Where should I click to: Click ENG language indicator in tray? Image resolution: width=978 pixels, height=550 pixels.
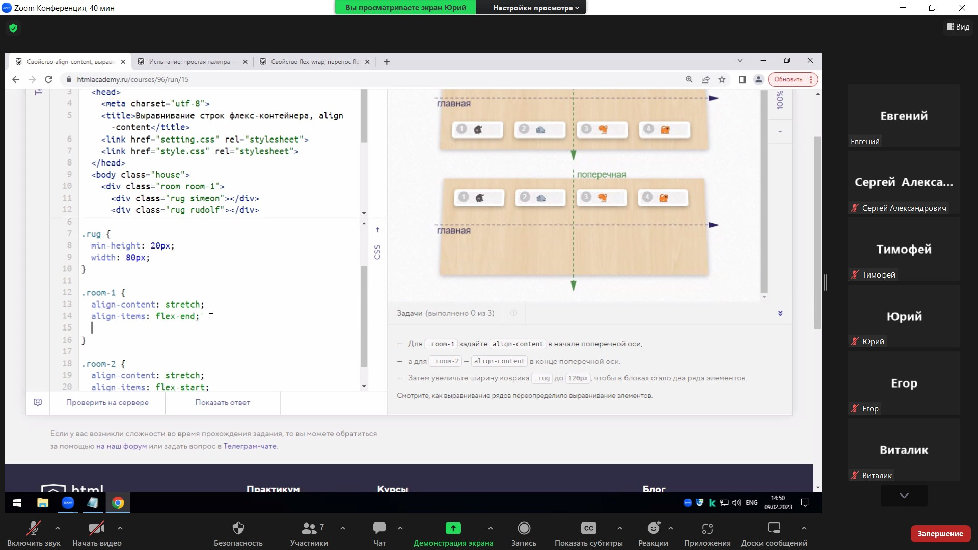click(752, 503)
